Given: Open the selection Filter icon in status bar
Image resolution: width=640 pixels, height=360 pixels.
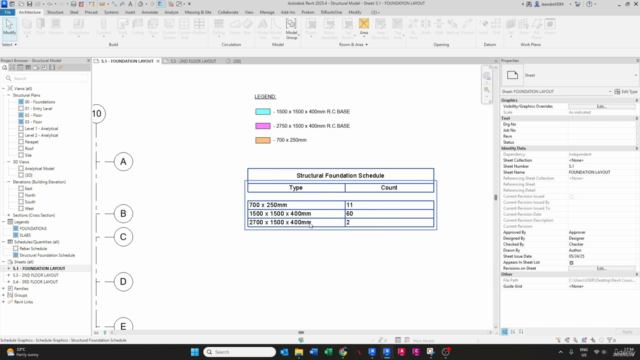Looking at the screenshot, I should (610, 340).
